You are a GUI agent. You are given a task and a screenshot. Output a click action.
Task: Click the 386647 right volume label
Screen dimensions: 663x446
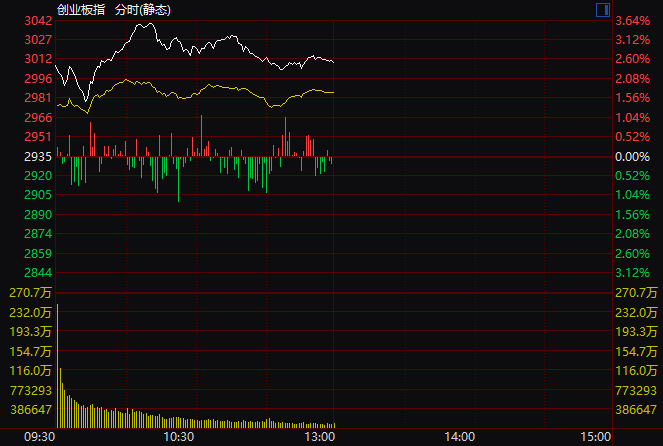(x=636, y=409)
